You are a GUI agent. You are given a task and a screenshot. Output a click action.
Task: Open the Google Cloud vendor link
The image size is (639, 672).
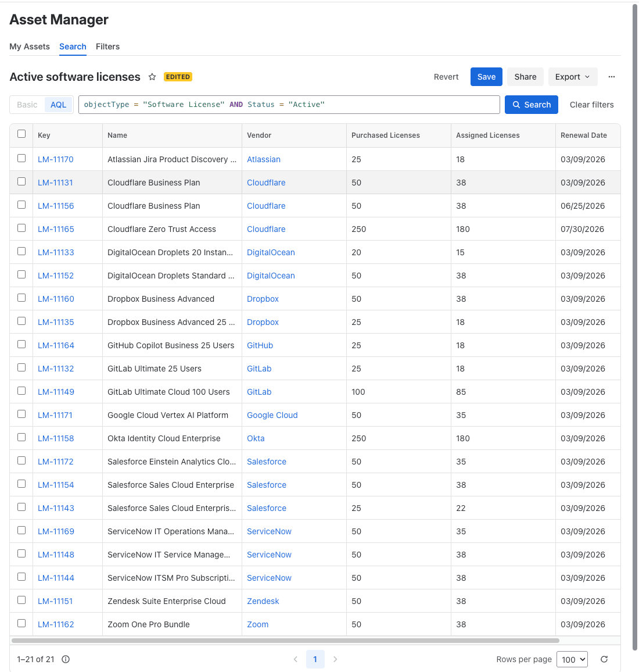click(x=272, y=415)
